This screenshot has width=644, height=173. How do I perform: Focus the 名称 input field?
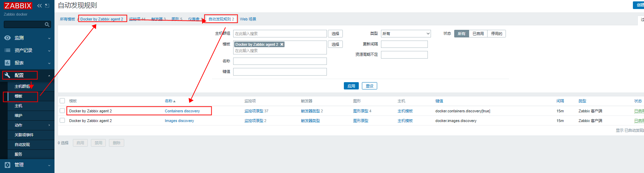pyautogui.click(x=280, y=61)
